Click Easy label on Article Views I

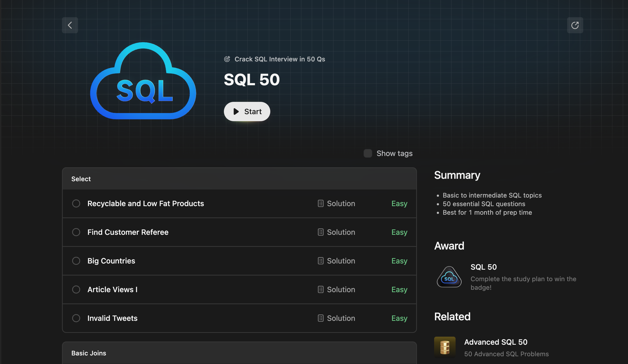399,290
